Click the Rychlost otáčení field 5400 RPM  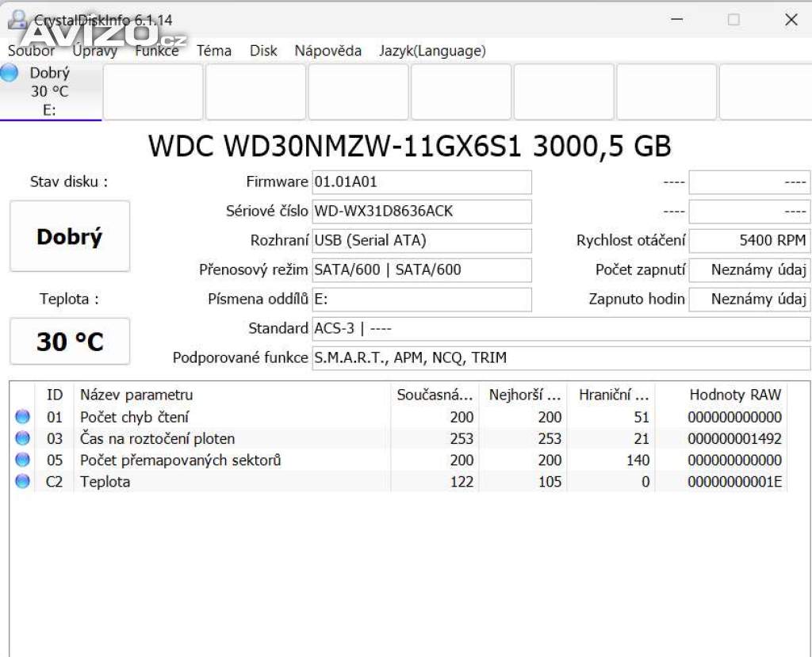(x=749, y=241)
